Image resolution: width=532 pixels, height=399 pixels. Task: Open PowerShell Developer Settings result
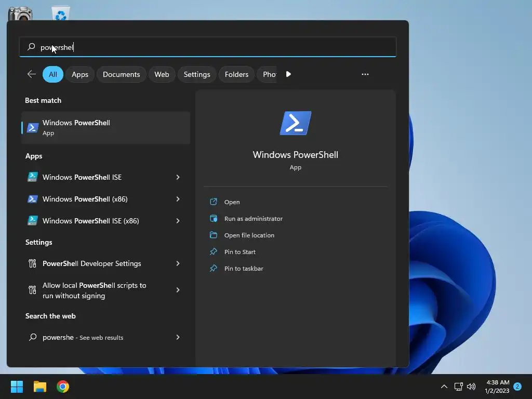tap(105, 263)
